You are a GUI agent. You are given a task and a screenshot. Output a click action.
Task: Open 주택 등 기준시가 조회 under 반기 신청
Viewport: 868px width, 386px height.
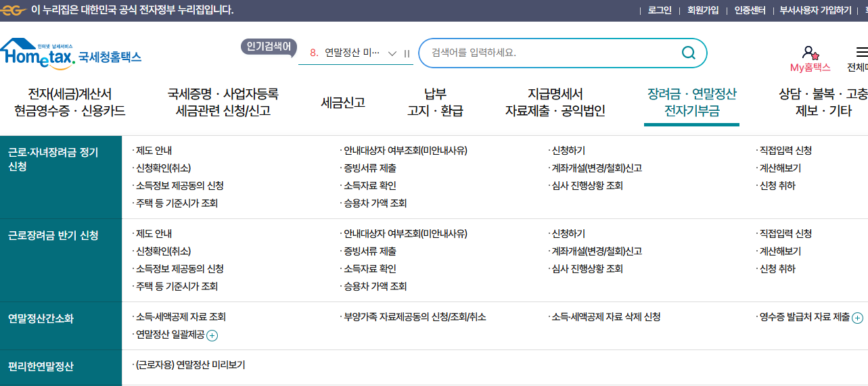[x=177, y=287]
